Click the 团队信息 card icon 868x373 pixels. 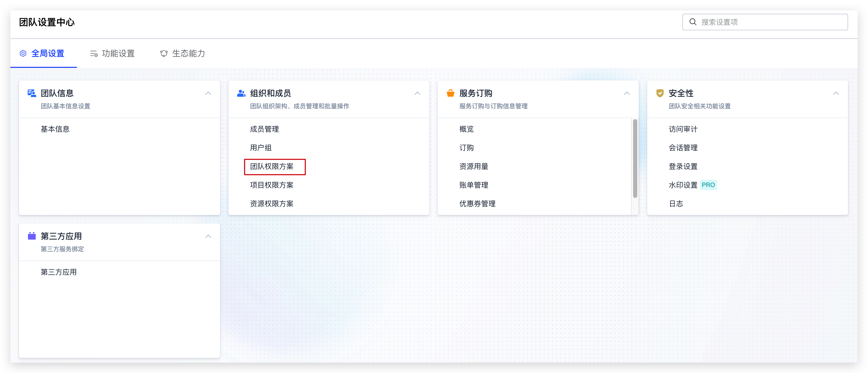[32, 93]
